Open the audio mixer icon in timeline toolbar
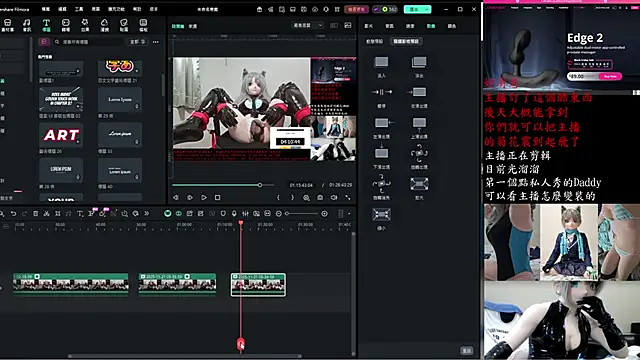Viewport: 640px width, 360px height. [245, 213]
